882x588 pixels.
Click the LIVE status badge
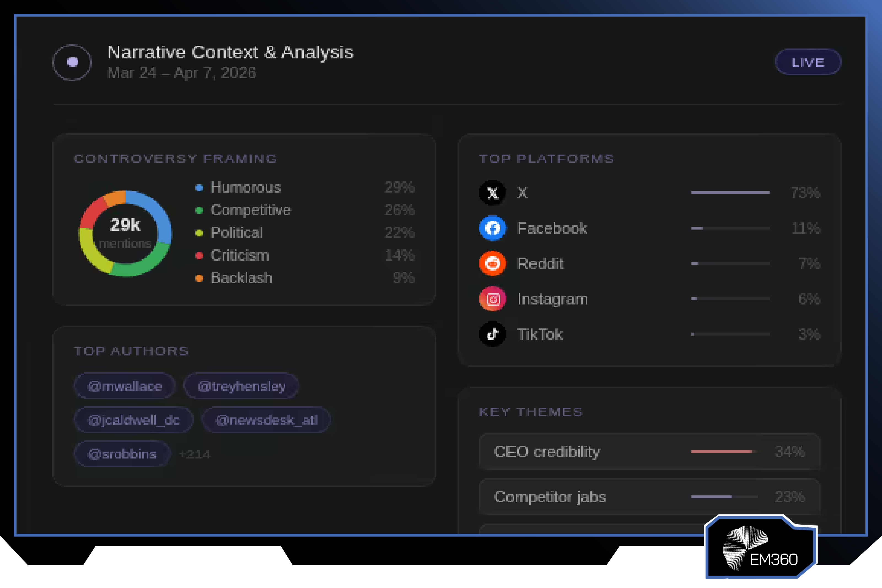pos(808,62)
